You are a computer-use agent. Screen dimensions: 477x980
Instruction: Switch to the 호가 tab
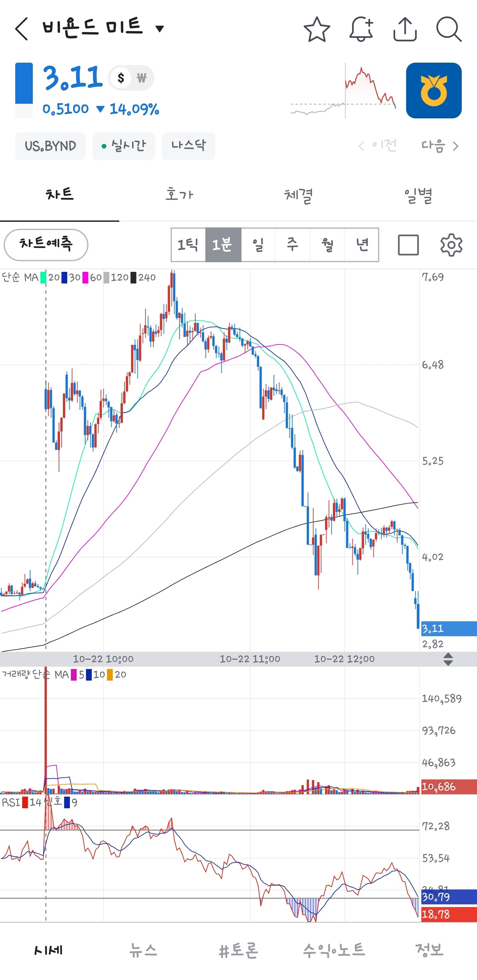point(179,195)
